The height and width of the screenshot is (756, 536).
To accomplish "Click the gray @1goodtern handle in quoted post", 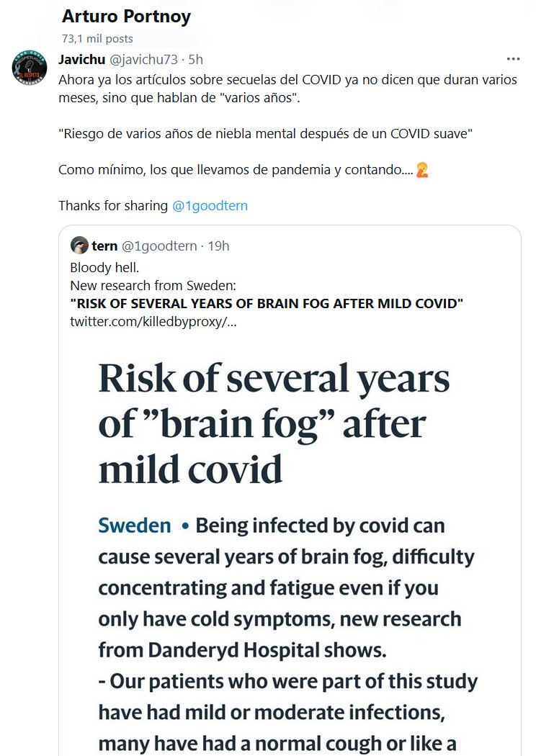I will 159,246.
